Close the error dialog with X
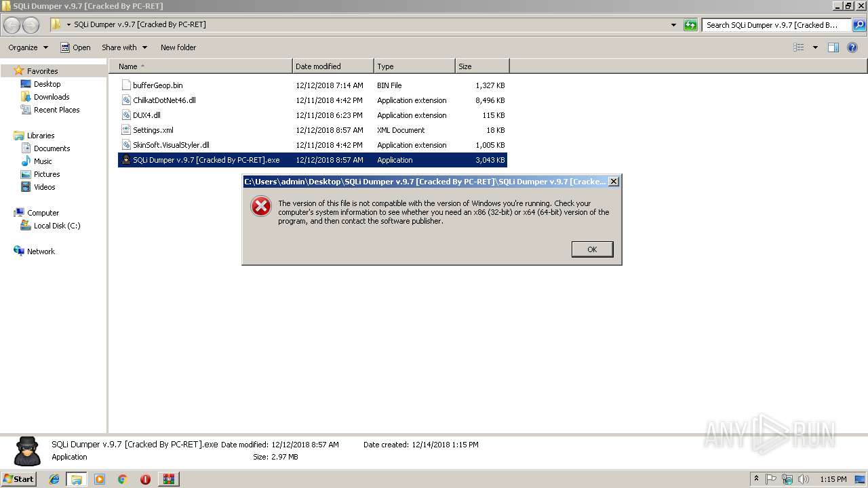Image resolution: width=868 pixels, height=488 pixels. coord(614,182)
